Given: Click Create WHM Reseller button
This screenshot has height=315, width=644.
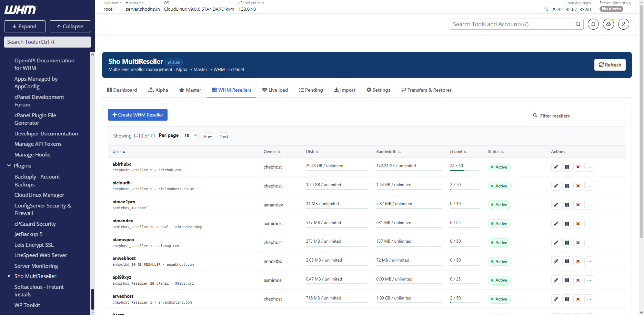Looking at the screenshot, I should coord(138,115).
